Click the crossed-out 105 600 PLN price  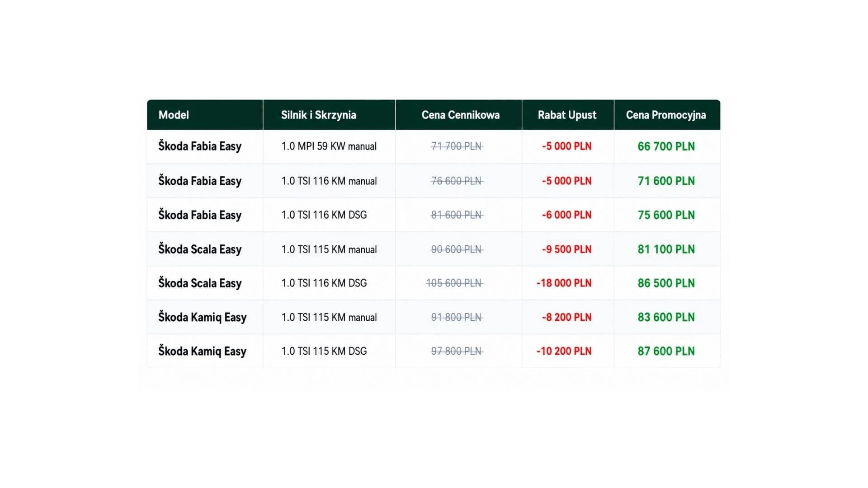point(454,283)
